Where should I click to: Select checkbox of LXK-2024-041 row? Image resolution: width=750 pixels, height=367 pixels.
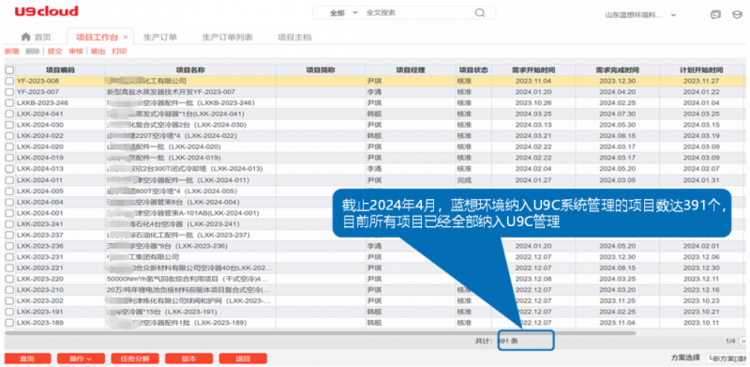pyautogui.click(x=10, y=114)
